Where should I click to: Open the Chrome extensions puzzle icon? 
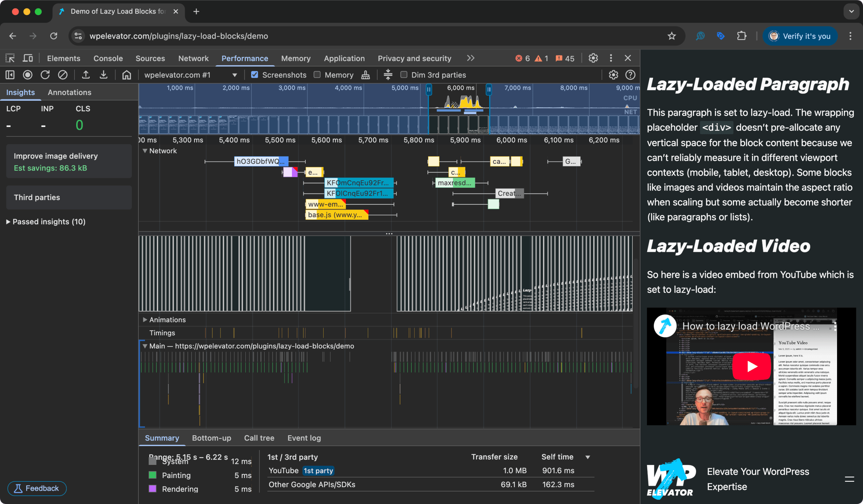click(741, 36)
